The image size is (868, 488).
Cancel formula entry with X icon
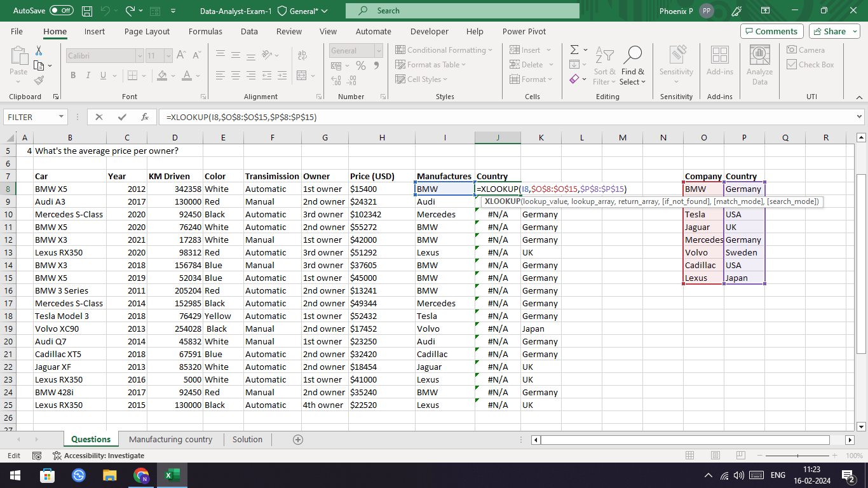coord(99,117)
